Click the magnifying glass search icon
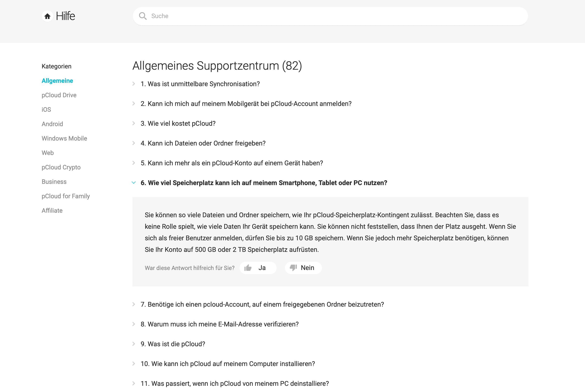 143,16
